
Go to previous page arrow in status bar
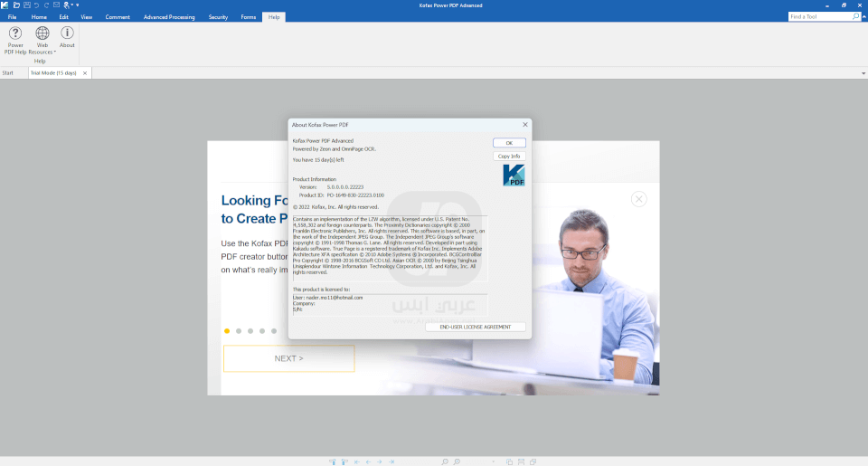click(368, 461)
